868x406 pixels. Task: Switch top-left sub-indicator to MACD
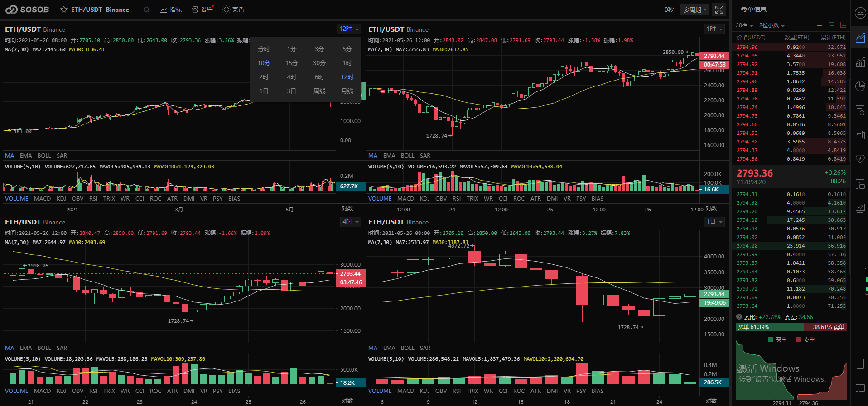click(x=42, y=199)
